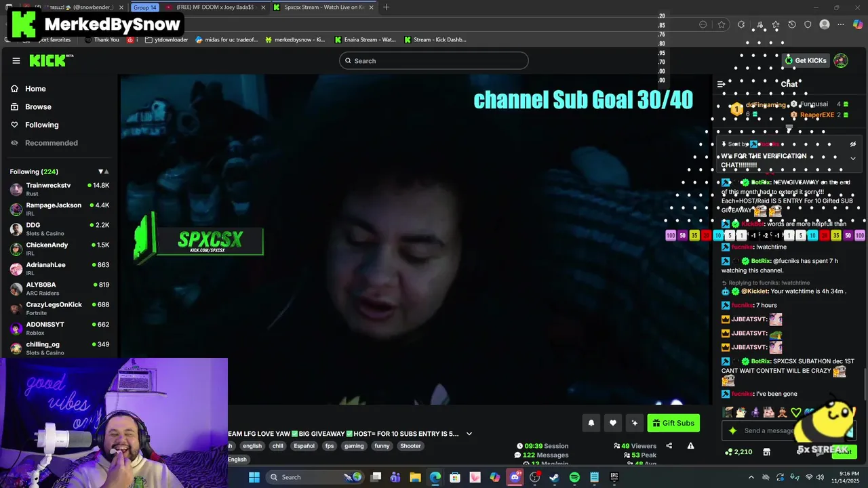Image resolution: width=868 pixels, height=488 pixels.
Task: Select the Group 14 tab group
Action: 144,7
